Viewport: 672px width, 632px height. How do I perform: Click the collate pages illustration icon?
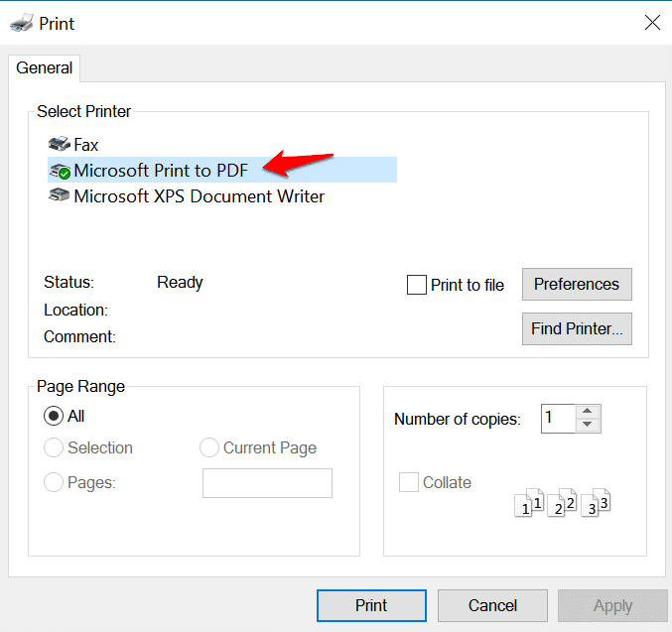[x=562, y=503]
